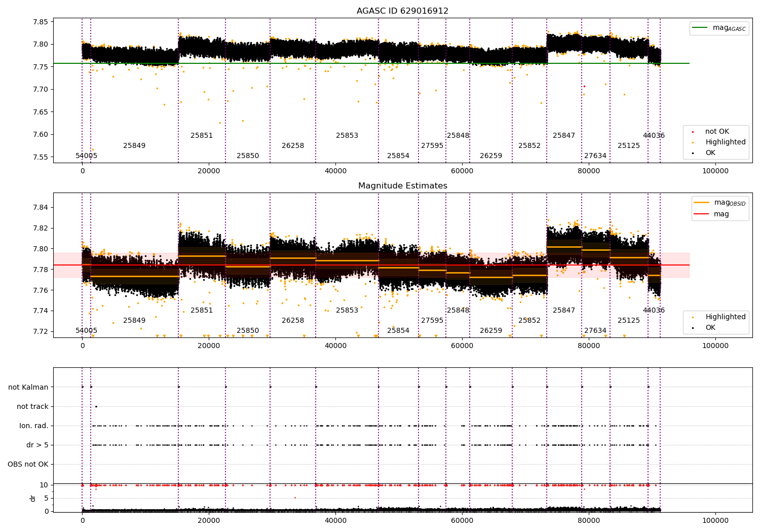
Task: Click obsid label 26259 in the Magnitude Estimates panel
Action: (x=491, y=331)
